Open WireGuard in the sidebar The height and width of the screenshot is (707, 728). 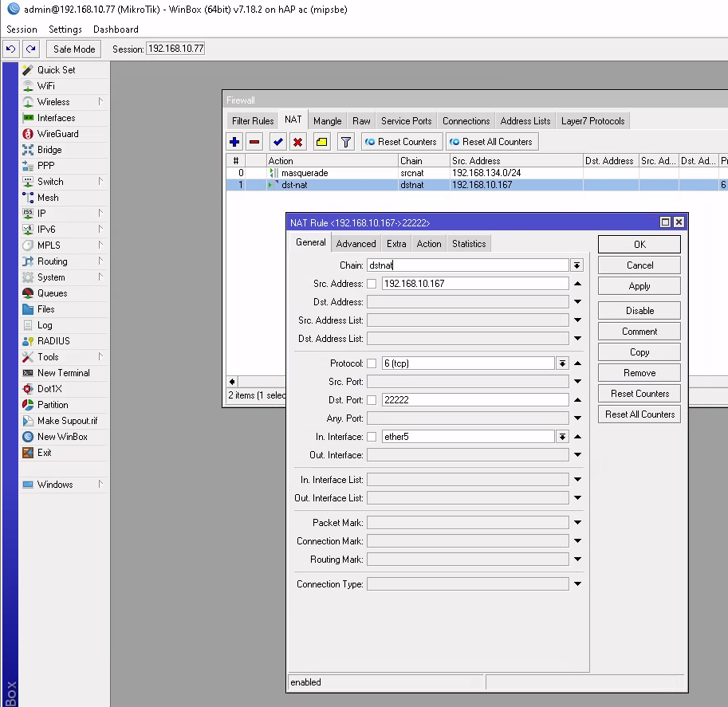[57, 134]
